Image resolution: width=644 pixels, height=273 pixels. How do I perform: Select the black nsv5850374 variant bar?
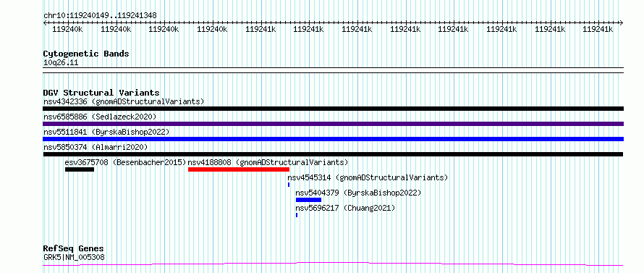click(x=333, y=154)
